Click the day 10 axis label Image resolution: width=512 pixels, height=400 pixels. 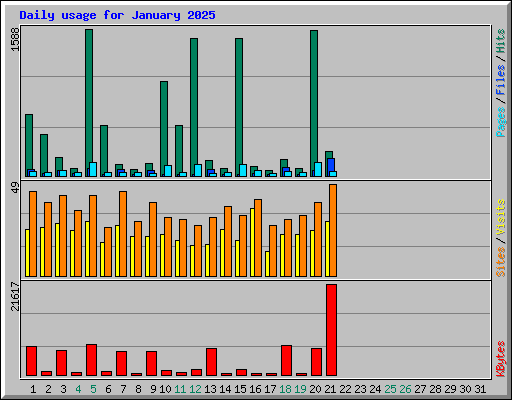click(x=165, y=389)
